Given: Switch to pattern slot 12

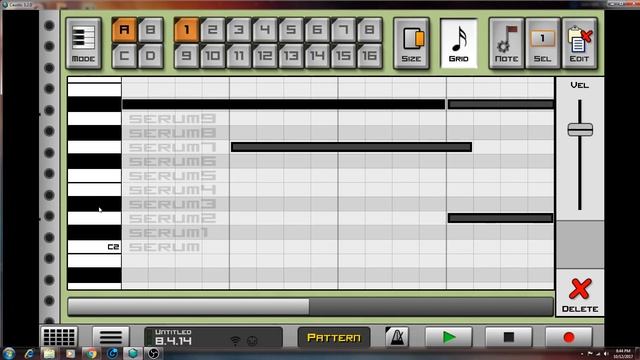Looking at the screenshot, I should [x=265, y=56].
